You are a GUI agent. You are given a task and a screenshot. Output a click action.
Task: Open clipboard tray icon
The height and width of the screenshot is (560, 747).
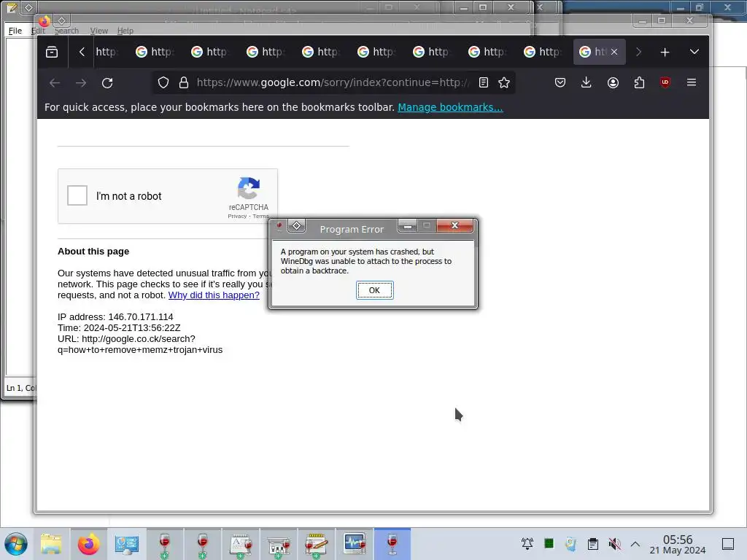pos(592,544)
